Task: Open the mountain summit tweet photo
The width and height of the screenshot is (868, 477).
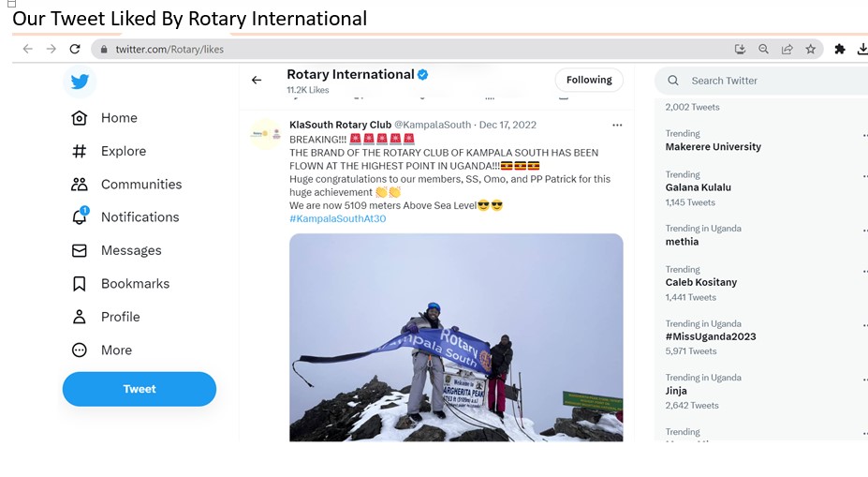Action: 456,337
